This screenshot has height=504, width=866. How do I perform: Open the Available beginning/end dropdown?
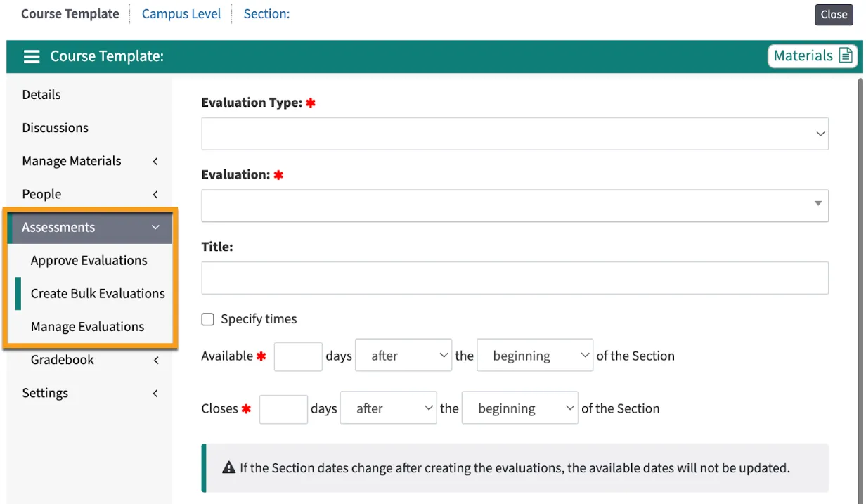pos(535,356)
